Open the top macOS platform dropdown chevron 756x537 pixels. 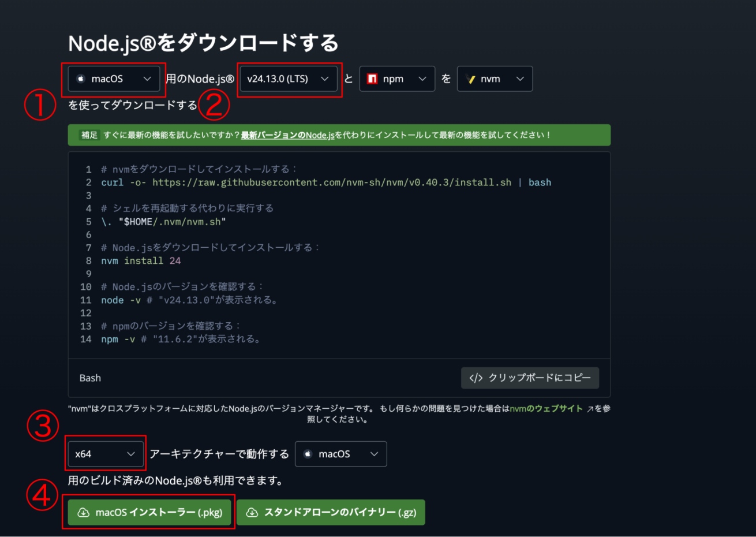[x=147, y=79]
